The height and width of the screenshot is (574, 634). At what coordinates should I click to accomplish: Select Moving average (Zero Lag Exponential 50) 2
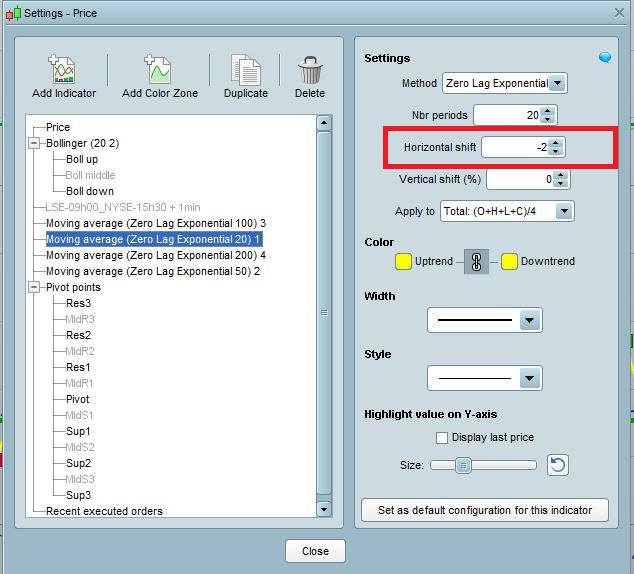153,271
